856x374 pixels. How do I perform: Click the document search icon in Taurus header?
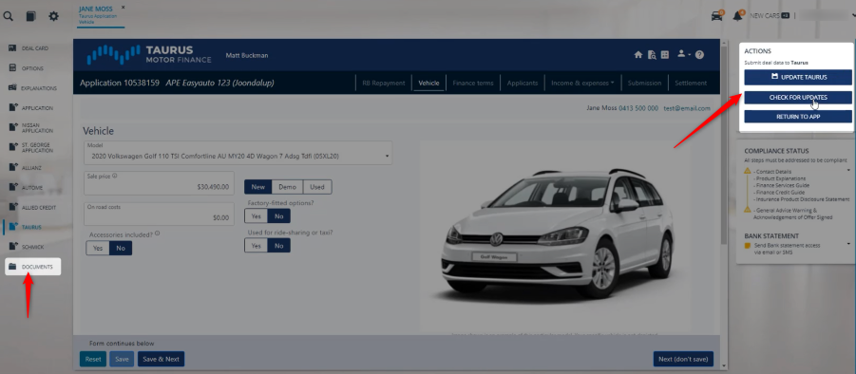[x=651, y=55]
